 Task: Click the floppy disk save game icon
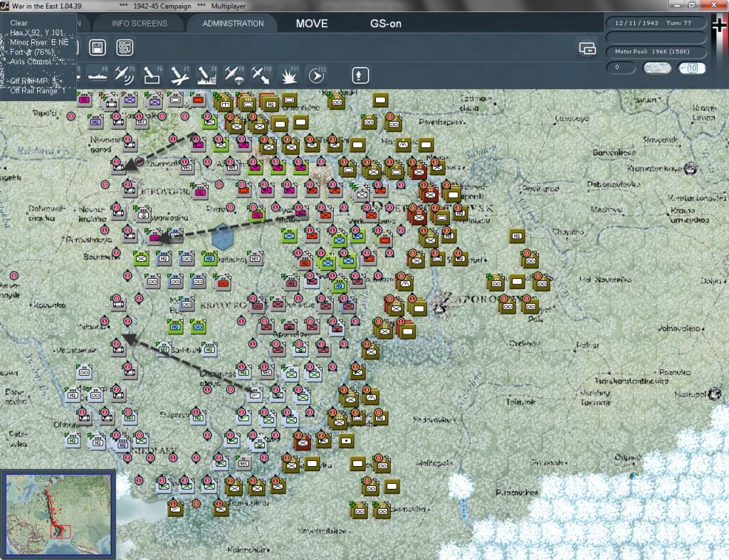98,48
